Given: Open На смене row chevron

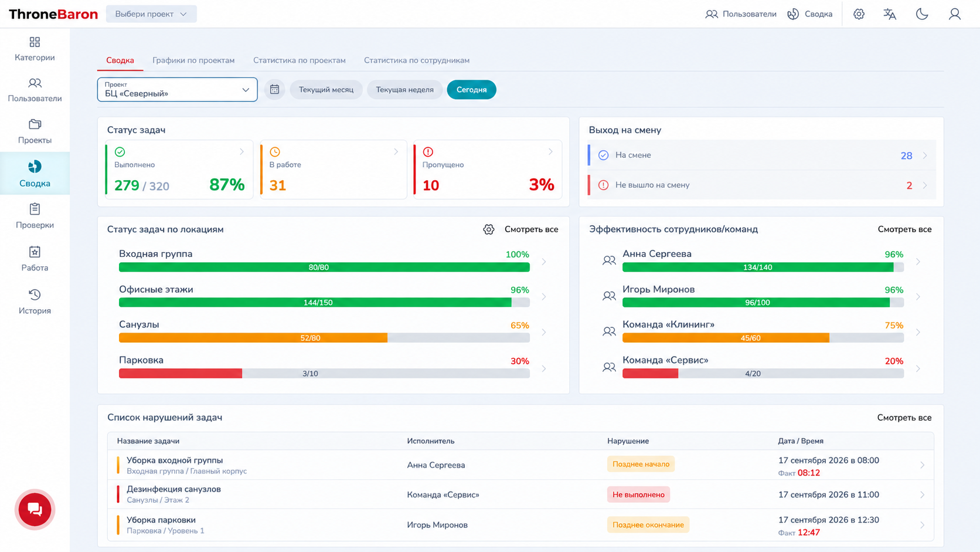Looking at the screenshot, I should (925, 155).
